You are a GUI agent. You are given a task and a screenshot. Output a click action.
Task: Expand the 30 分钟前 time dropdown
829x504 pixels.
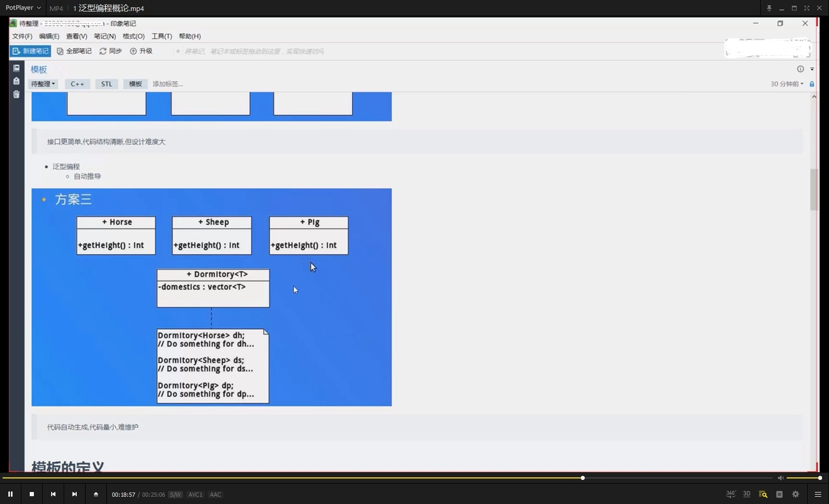[x=787, y=84]
